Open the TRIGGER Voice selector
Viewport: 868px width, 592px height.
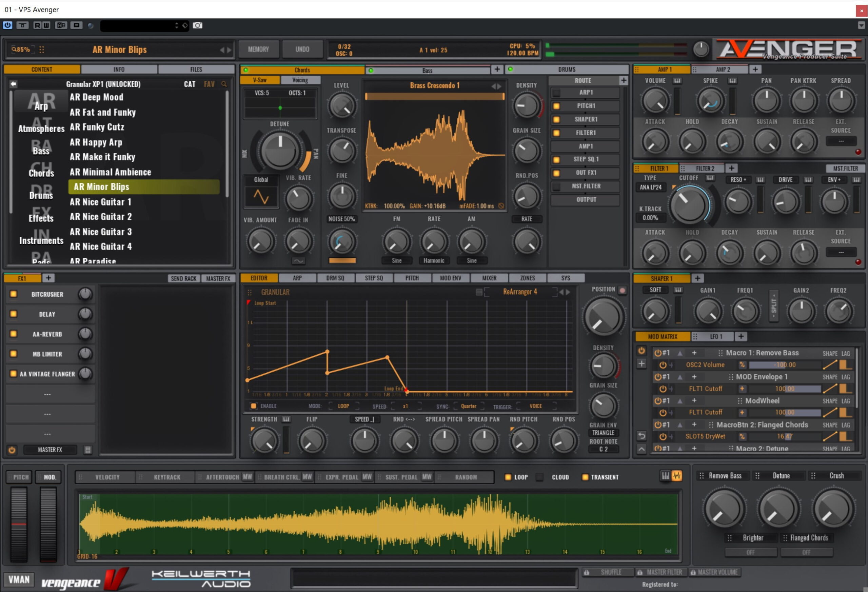(536, 407)
